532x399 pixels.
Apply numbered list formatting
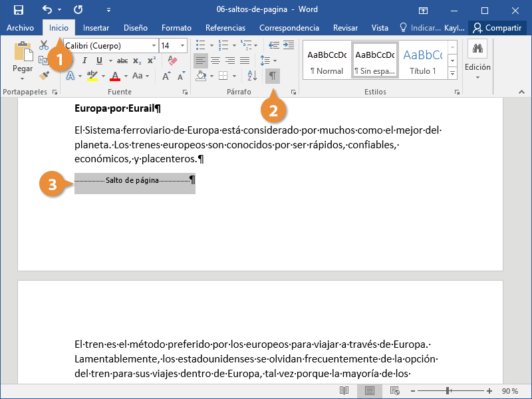[223, 45]
